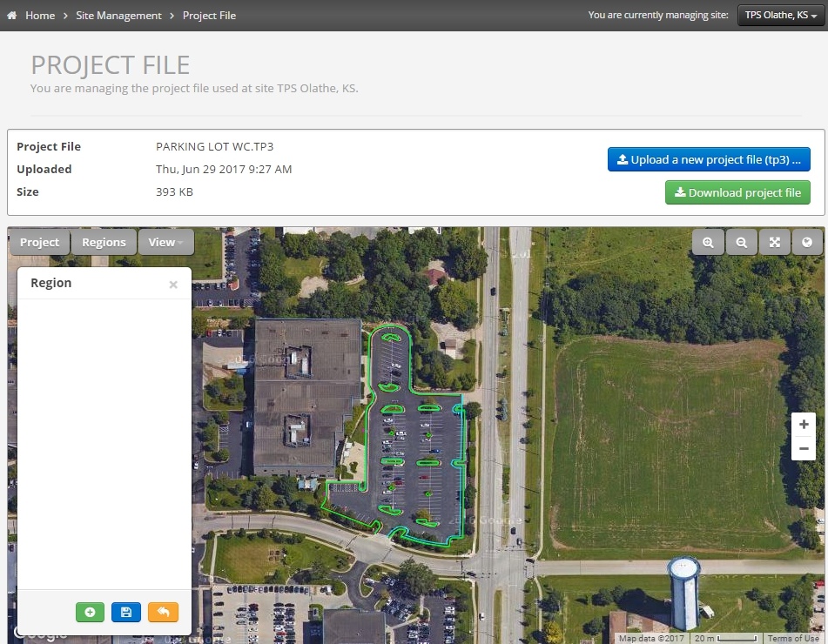Click the Home icon in breadcrumb
Viewport: 828px width, 644px height.
12,16
